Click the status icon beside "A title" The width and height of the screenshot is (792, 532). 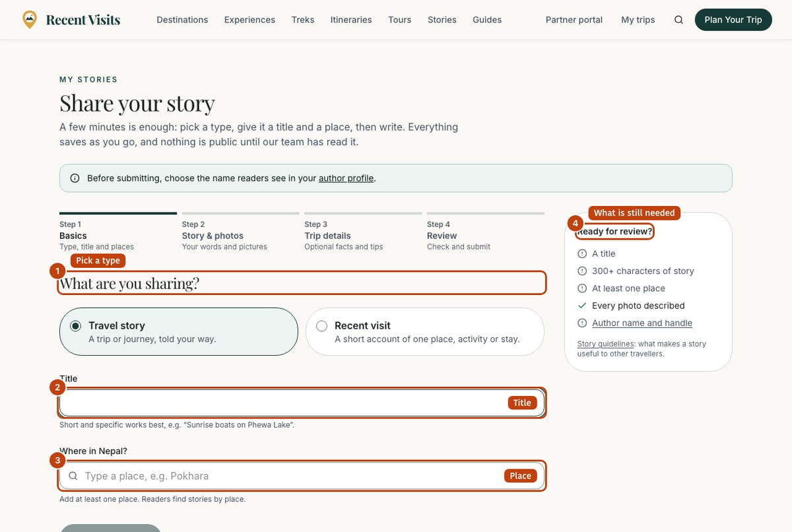click(582, 253)
